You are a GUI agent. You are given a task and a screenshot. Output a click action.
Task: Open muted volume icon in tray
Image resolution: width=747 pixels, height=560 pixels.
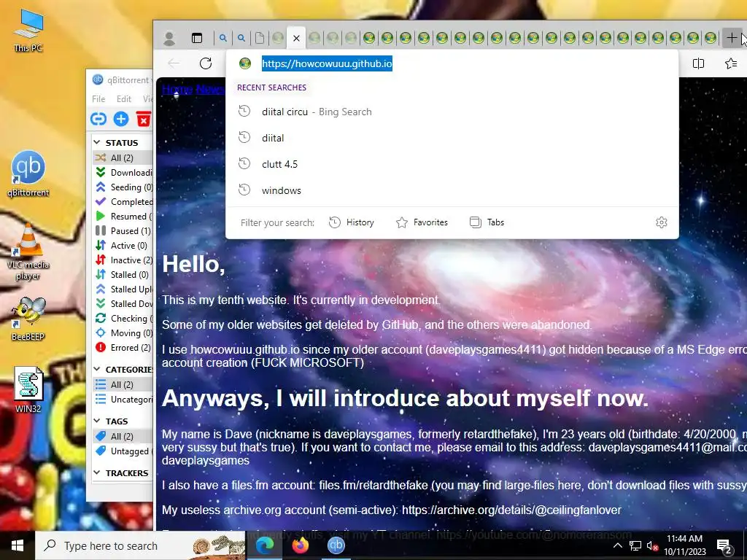[x=652, y=545]
